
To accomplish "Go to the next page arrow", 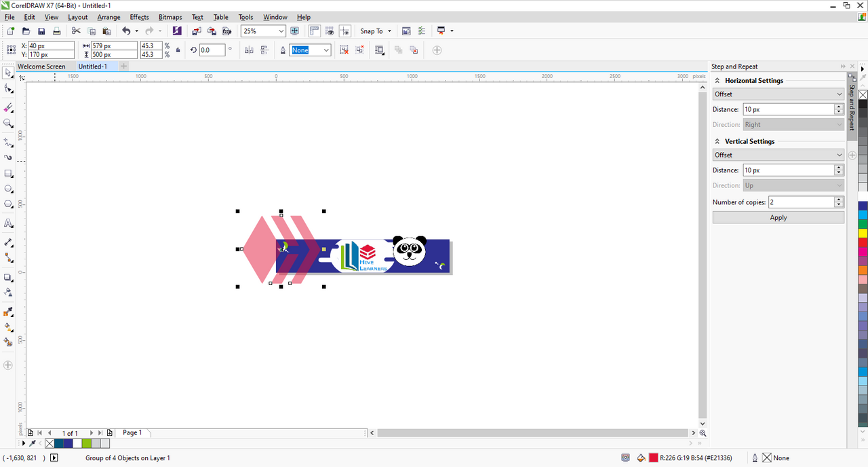I will [x=92, y=433].
